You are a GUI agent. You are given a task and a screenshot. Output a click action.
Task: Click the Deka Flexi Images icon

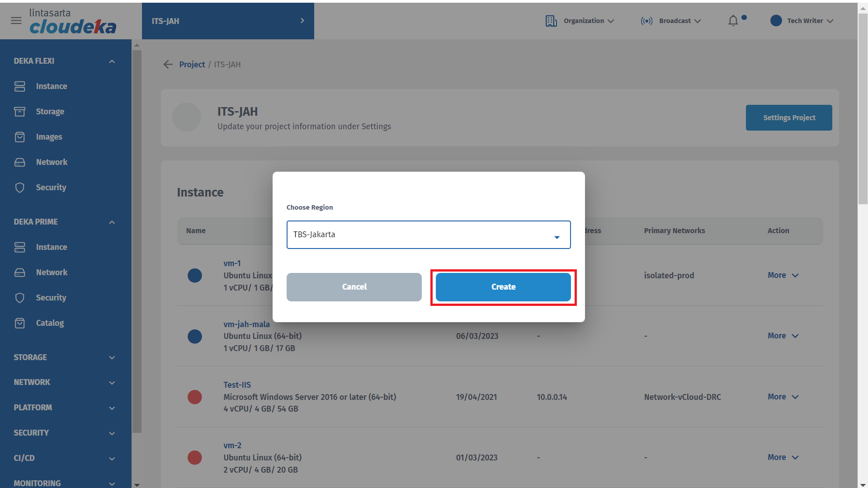point(20,137)
